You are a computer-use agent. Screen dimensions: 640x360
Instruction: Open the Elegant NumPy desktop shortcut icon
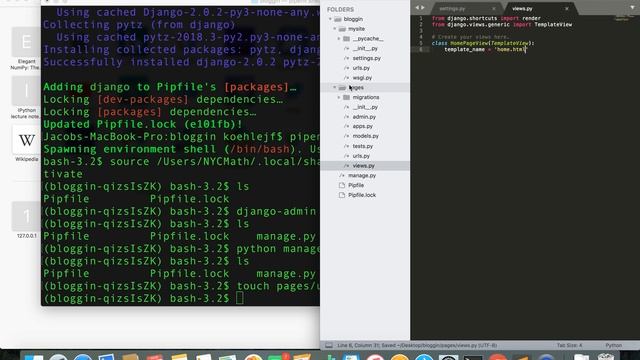(27, 42)
